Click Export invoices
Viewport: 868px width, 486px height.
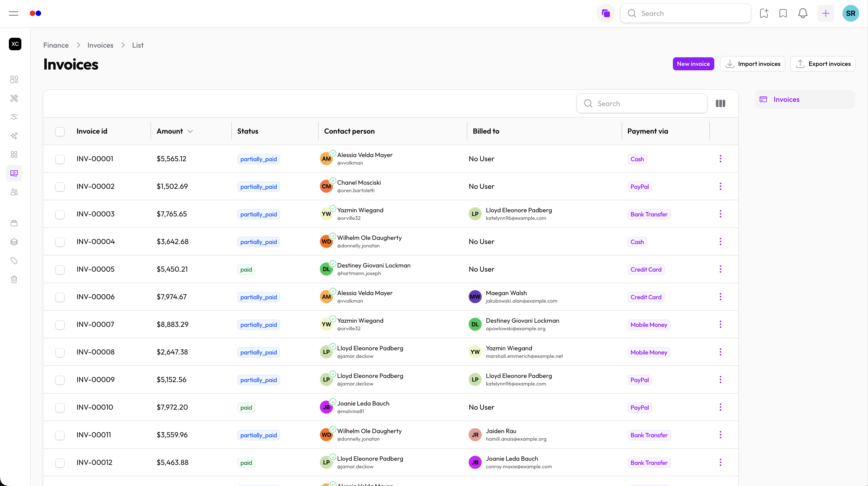click(x=823, y=64)
